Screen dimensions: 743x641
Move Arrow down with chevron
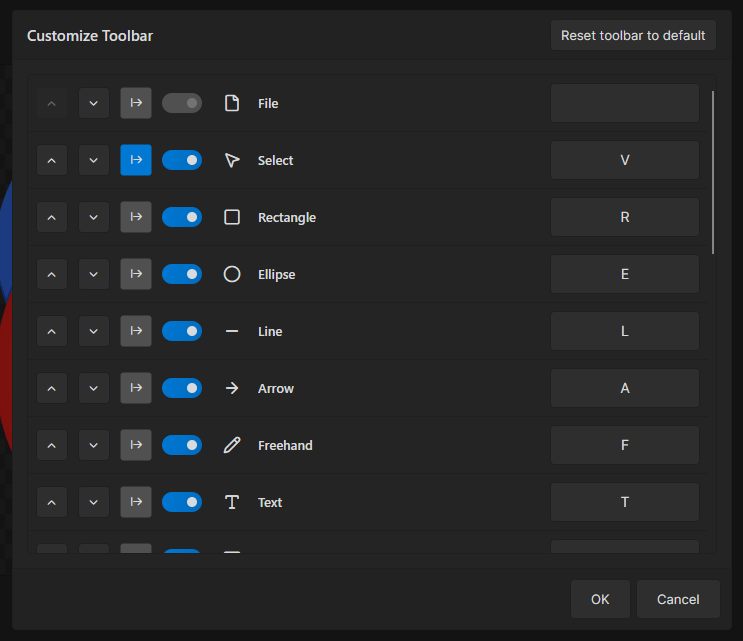point(94,388)
